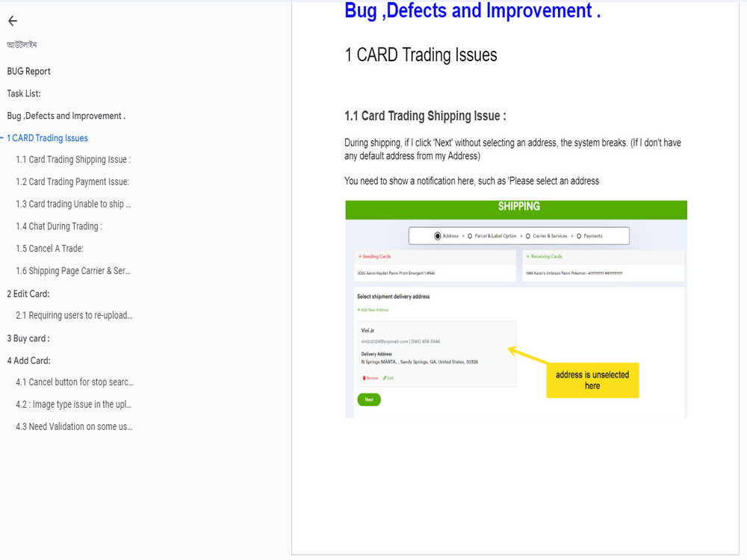Viewport: 747px width, 560px height.
Task: Click the green Next button in the screenshot
Action: click(x=369, y=399)
